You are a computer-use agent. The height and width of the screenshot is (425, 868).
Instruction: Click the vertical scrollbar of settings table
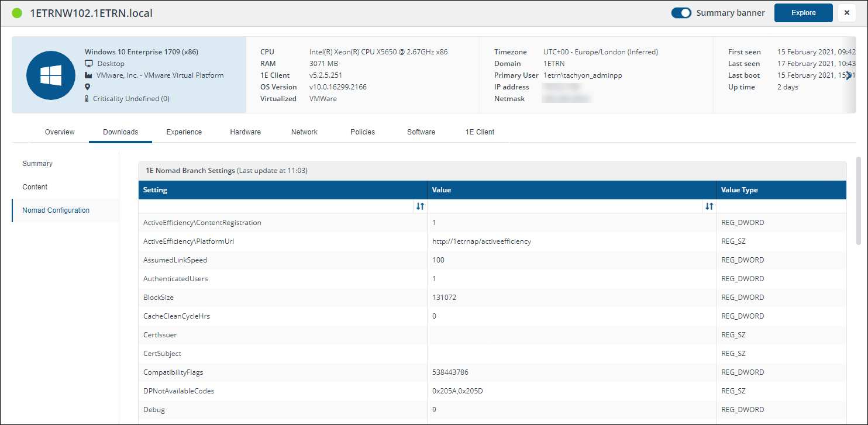(858, 200)
